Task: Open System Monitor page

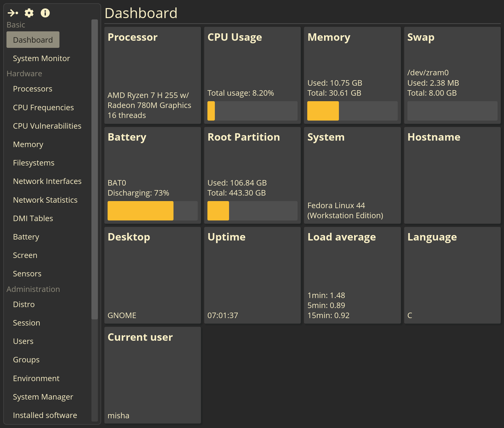Action: [x=41, y=58]
